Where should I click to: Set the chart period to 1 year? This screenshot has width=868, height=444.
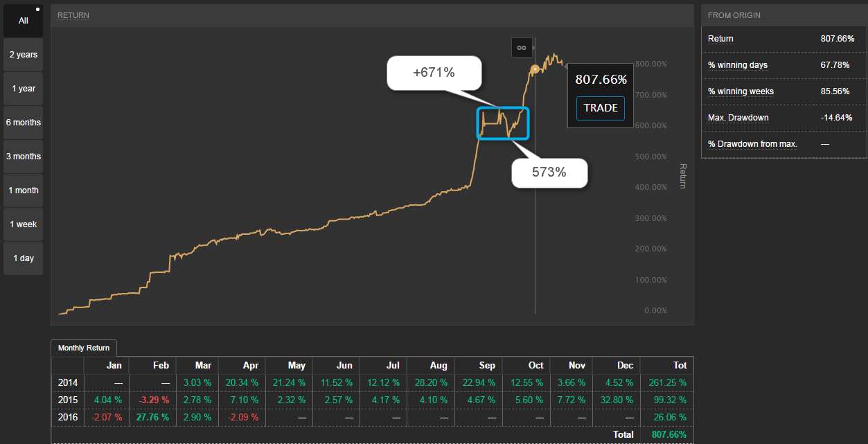[24, 89]
